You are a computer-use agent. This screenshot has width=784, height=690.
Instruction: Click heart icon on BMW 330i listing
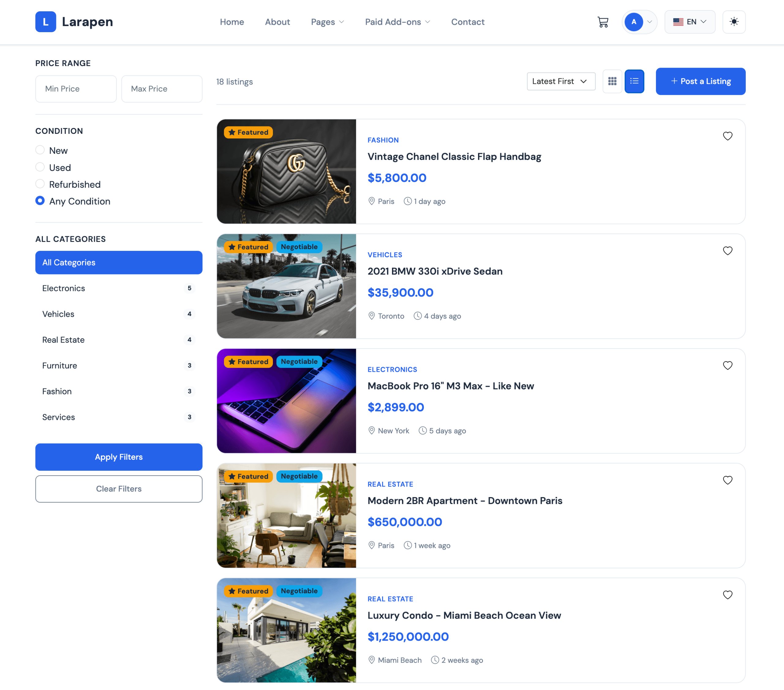point(727,251)
